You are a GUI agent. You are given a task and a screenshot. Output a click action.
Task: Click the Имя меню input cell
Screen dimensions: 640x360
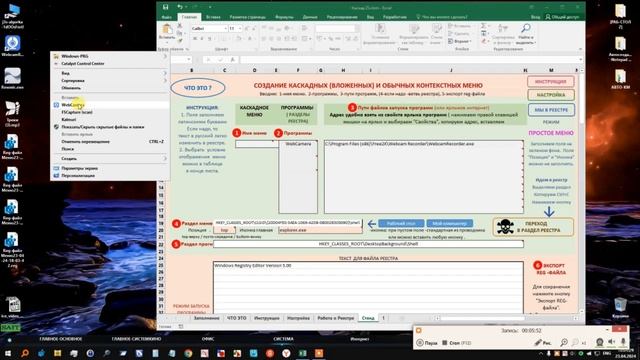tap(256, 144)
